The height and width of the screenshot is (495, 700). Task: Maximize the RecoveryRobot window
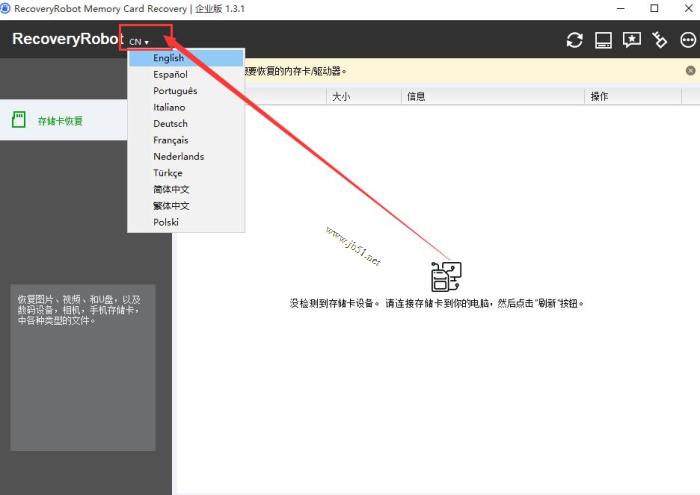click(654, 8)
